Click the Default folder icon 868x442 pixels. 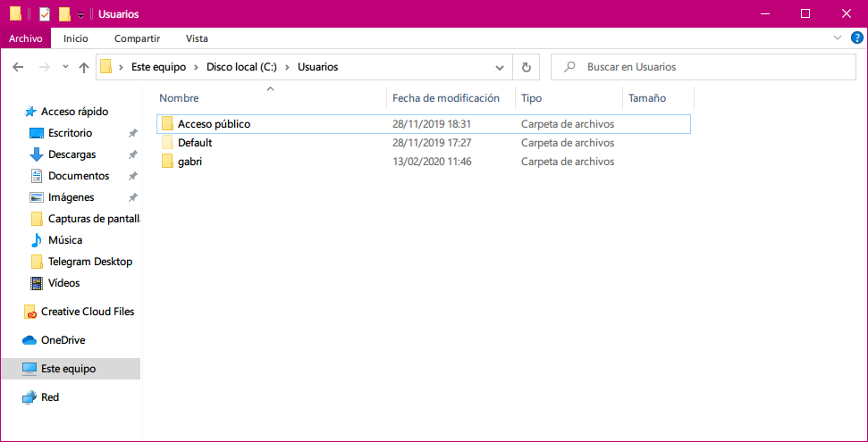pyautogui.click(x=168, y=143)
